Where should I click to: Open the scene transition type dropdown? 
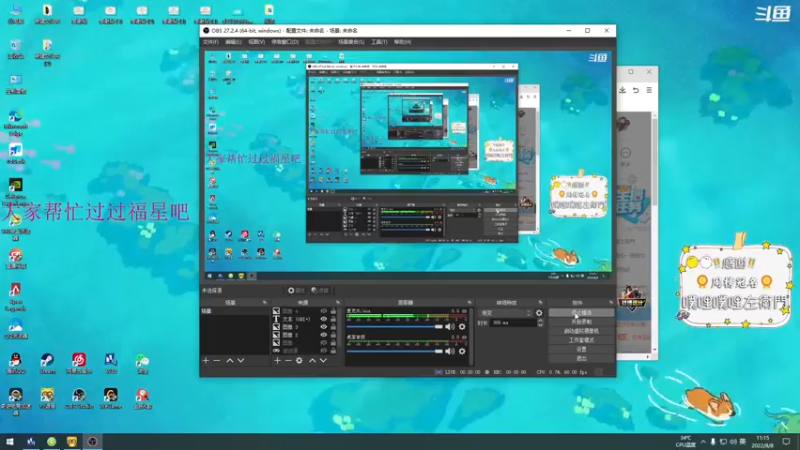(x=506, y=313)
